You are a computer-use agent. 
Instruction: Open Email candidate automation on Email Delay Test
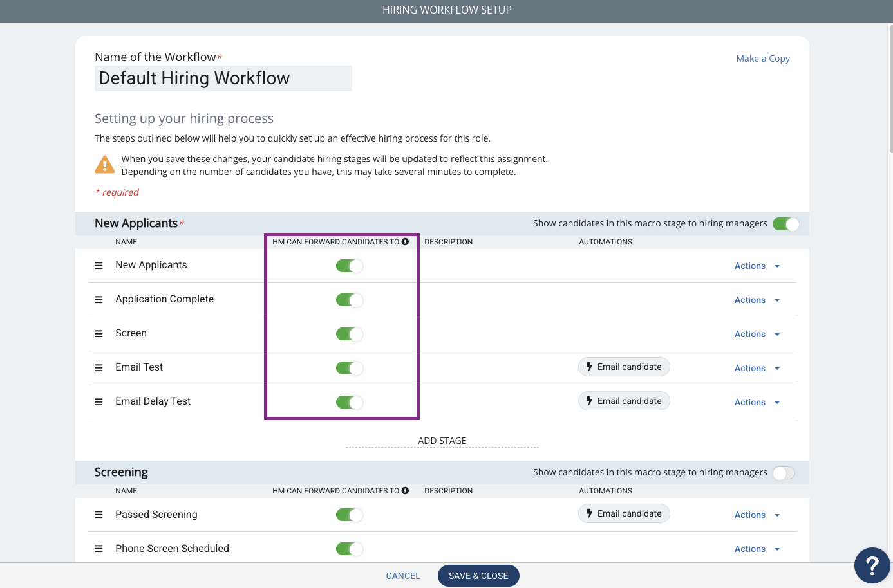click(624, 401)
